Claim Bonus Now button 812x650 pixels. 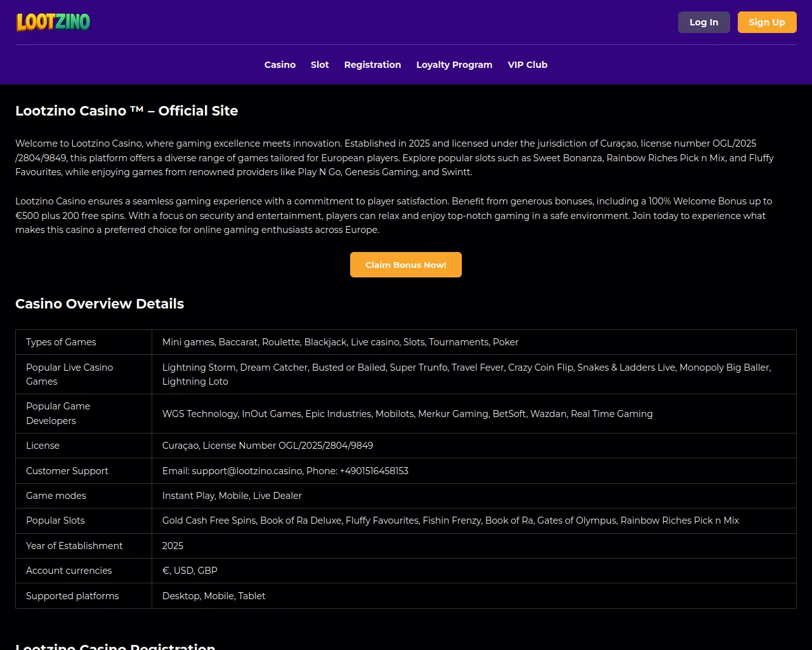coord(406,265)
